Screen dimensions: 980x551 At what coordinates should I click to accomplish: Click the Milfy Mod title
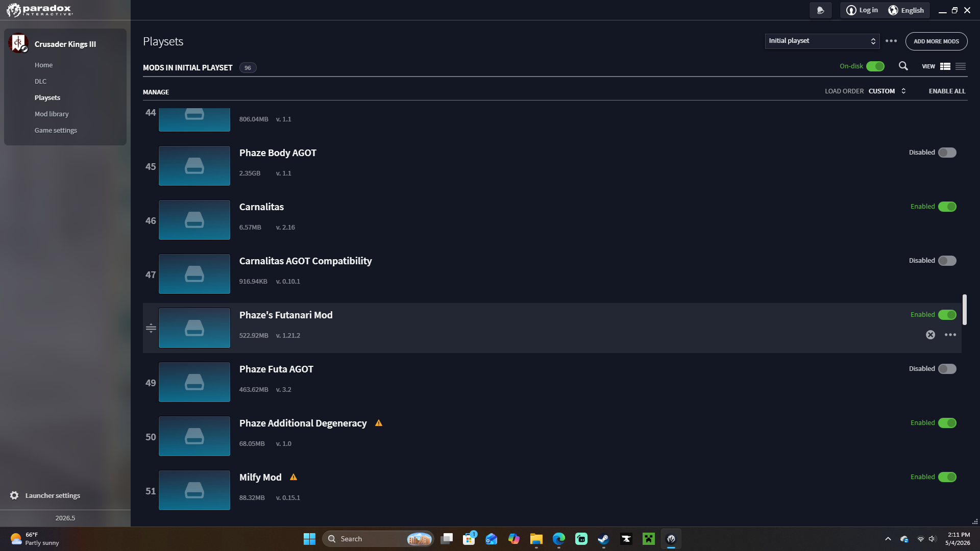(260, 477)
